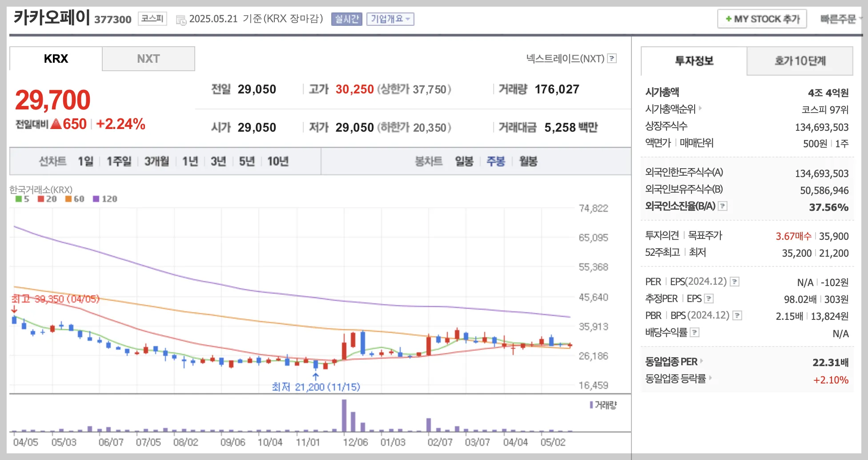Click the MY STOCK 추가 button
Image resolution: width=868 pixels, height=460 pixels.
click(x=762, y=19)
